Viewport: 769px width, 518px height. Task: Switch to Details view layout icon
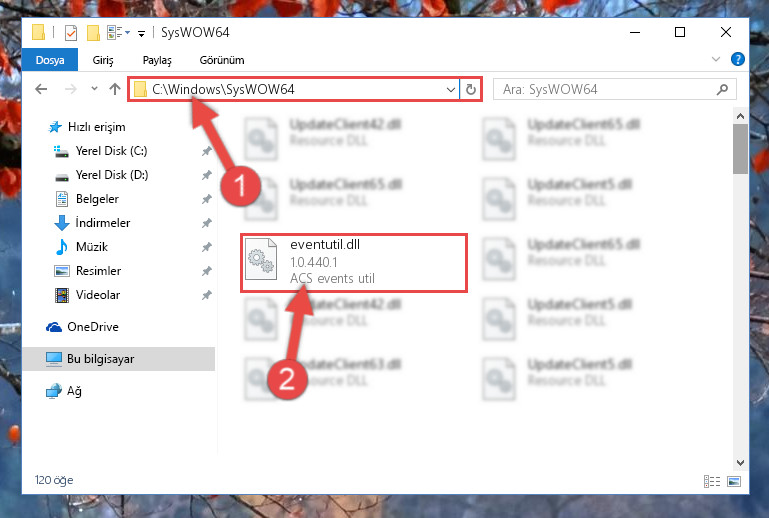tap(712, 481)
